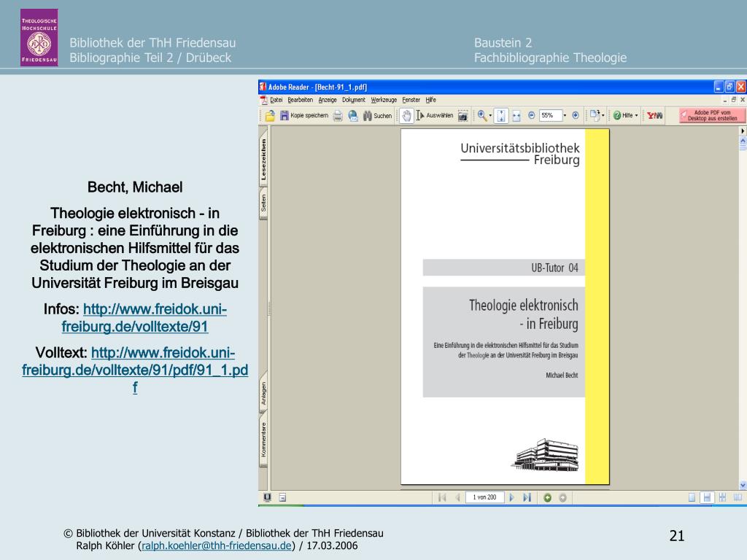Click the vertical scrollbar down arrow
This screenshot has width=747, height=560.
point(743,485)
